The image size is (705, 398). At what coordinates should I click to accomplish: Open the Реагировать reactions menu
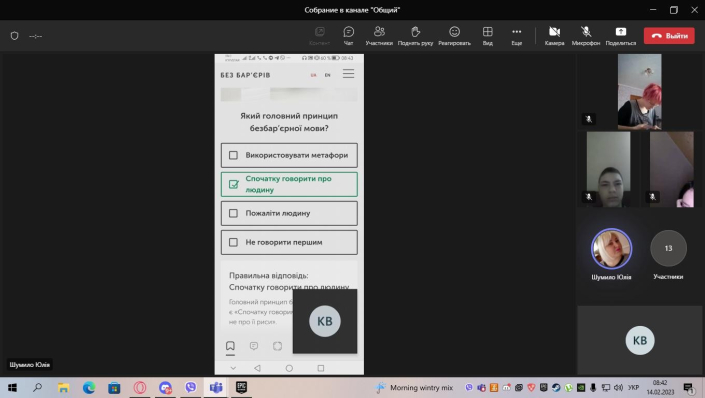pyautogui.click(x=455, y=36)
